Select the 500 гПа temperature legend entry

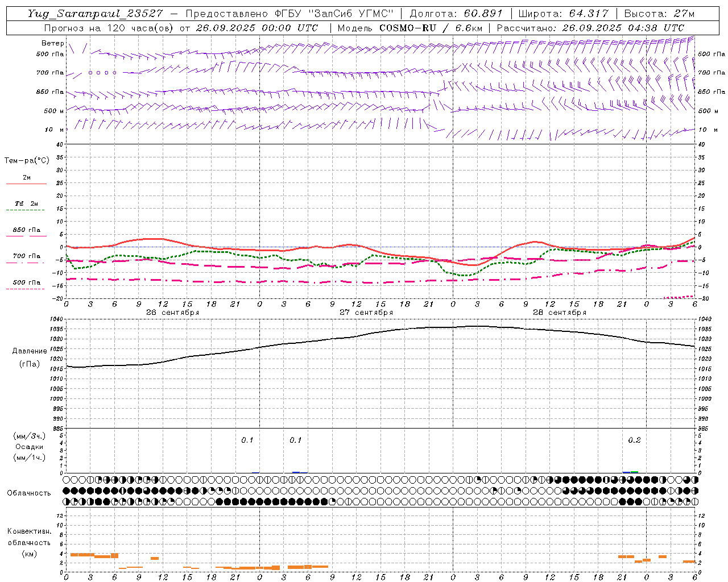point(26,284)
